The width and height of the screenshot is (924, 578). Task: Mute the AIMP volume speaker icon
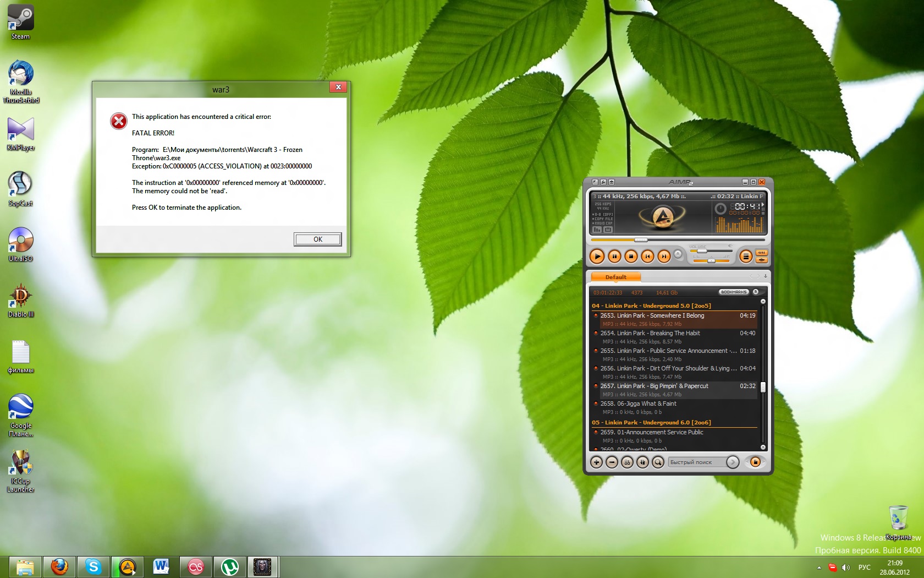point(730,246)
